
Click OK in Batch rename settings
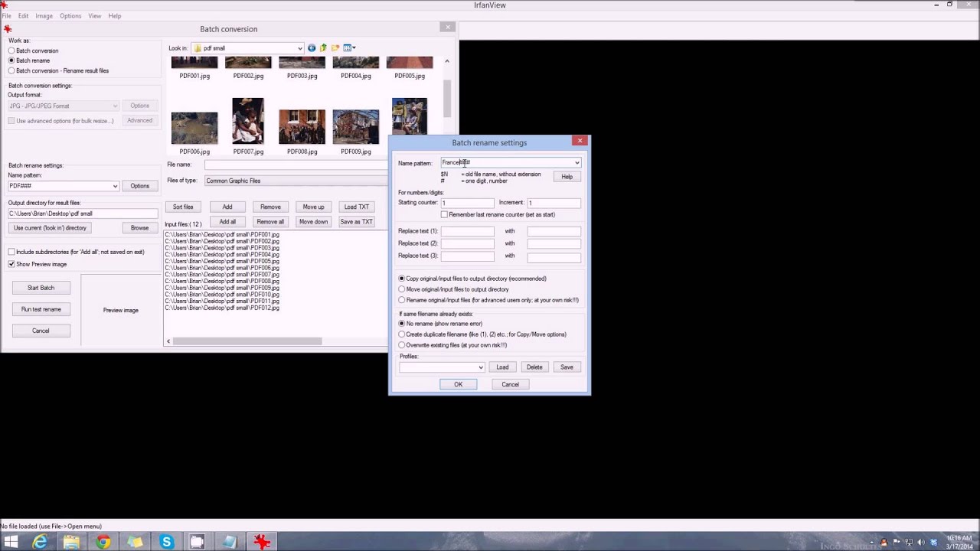click(458, 384)
